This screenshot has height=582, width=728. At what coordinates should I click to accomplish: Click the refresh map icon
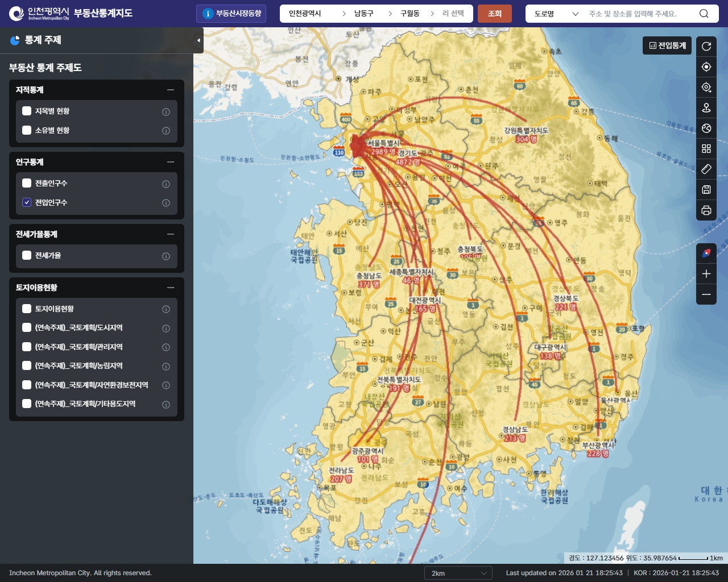pos(706,47)
